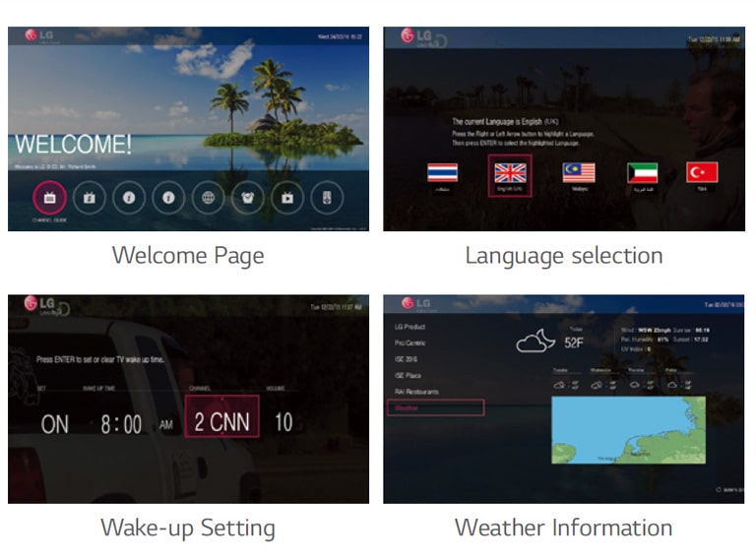Open the first round info icon on Welcome Page
This screenshot has width=756, height=559.
[129, 198]
